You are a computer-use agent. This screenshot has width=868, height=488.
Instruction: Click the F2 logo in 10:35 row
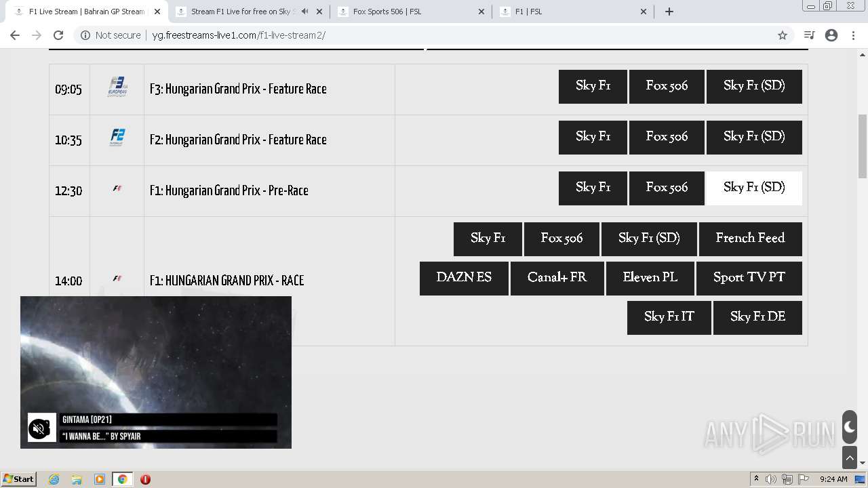(x=117, y=138)
